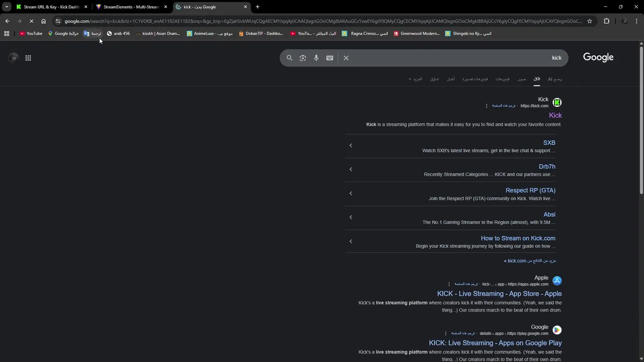Image resolution: width=644 pixels, height=362 pixels.
Task: Click the Apple App Store result icon
Action: point(557,281)
